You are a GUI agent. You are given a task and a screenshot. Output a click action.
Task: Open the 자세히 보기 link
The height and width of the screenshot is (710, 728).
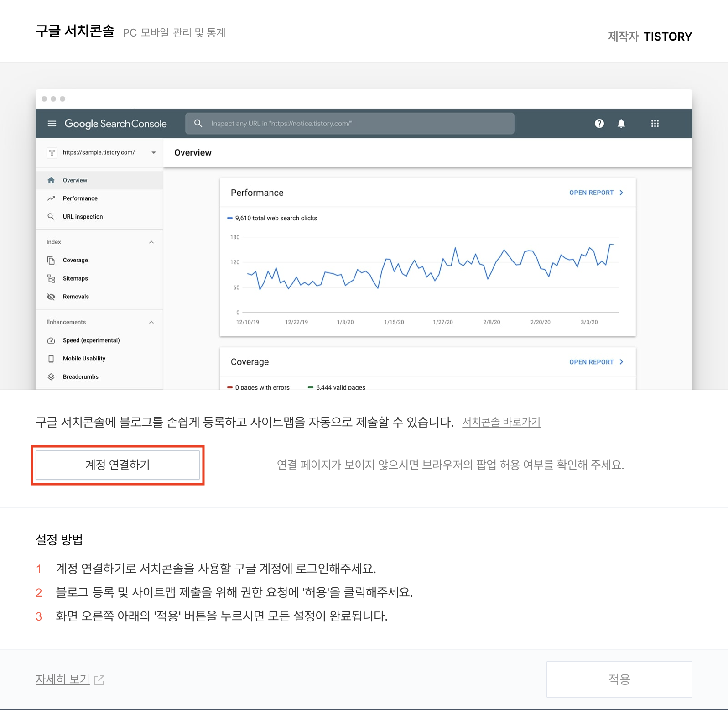[x=62, y=679]
